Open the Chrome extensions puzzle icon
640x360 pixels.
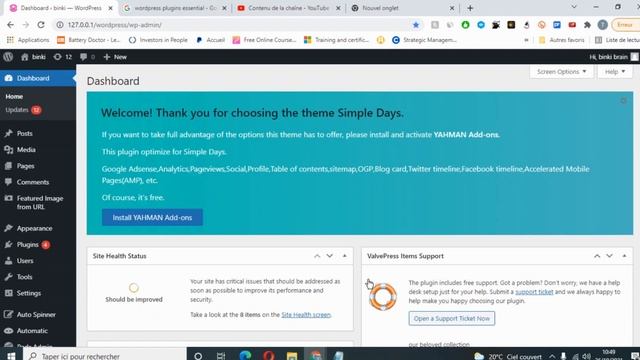click(587, 25)
